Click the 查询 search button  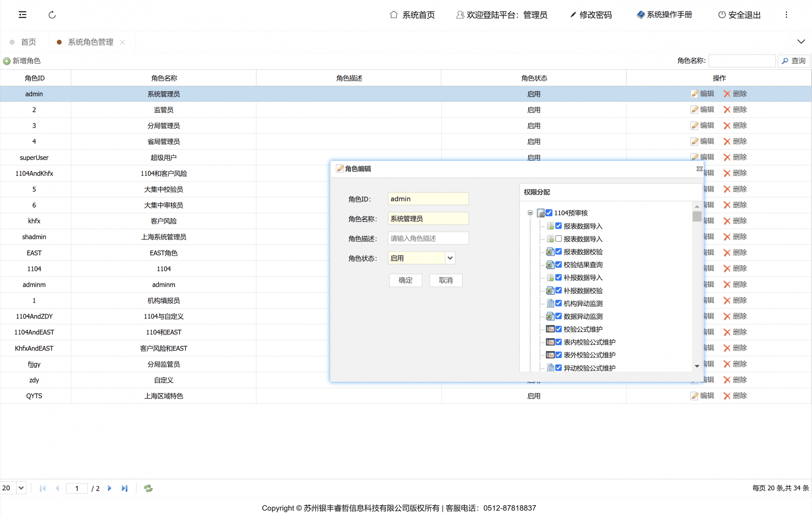(794, 61)
